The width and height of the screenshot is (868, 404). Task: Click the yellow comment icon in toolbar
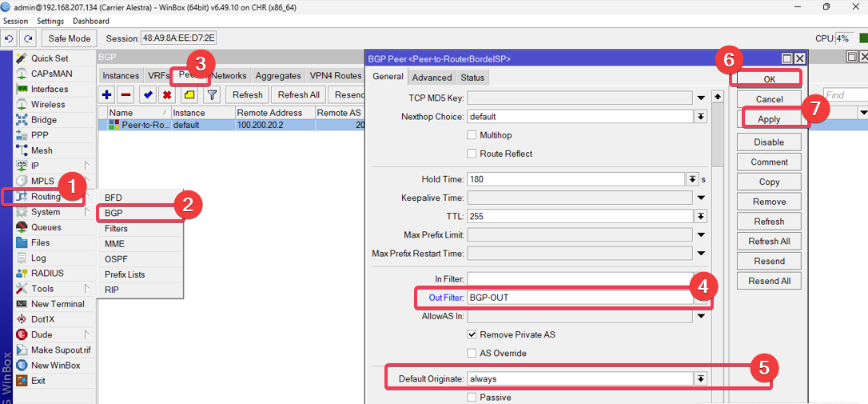click(189, 95)
